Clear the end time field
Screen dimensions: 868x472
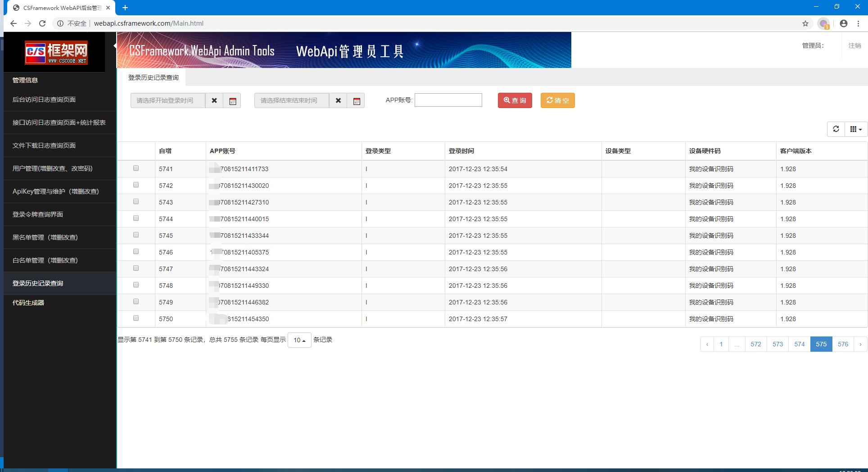338,100
